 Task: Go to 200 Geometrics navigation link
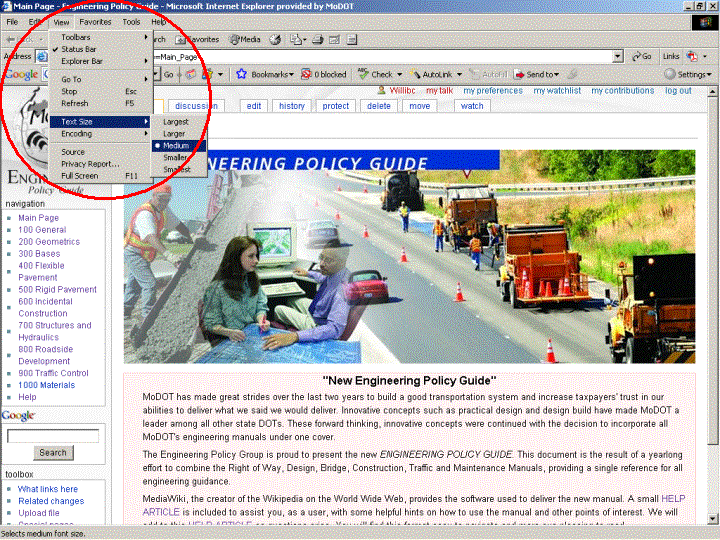click(x=49, y=242)
